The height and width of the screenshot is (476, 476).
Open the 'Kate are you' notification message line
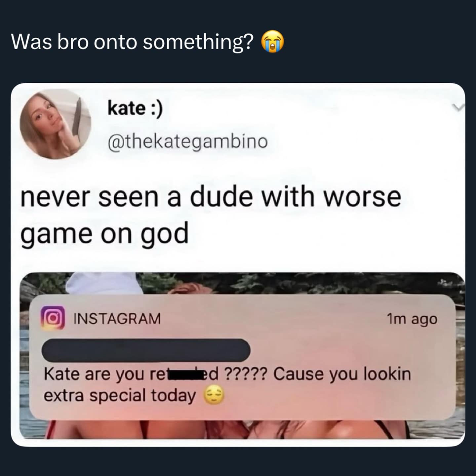tap(227, 375)
